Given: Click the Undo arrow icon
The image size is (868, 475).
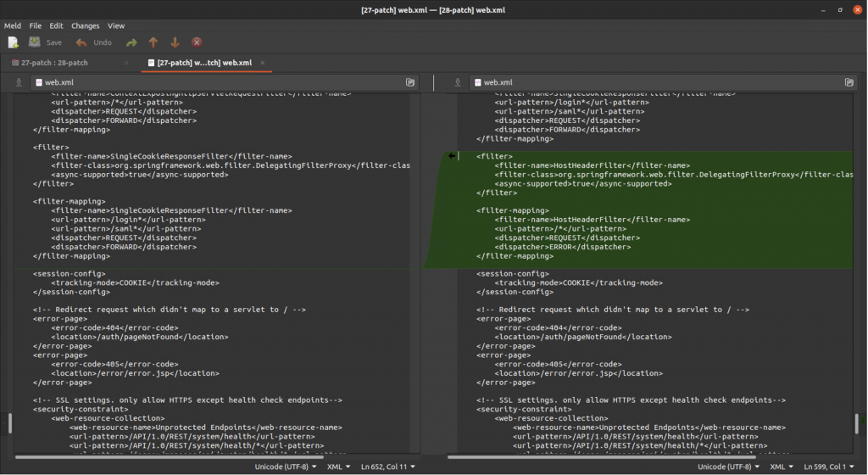Looking at the screenshot, I should 81,42.
